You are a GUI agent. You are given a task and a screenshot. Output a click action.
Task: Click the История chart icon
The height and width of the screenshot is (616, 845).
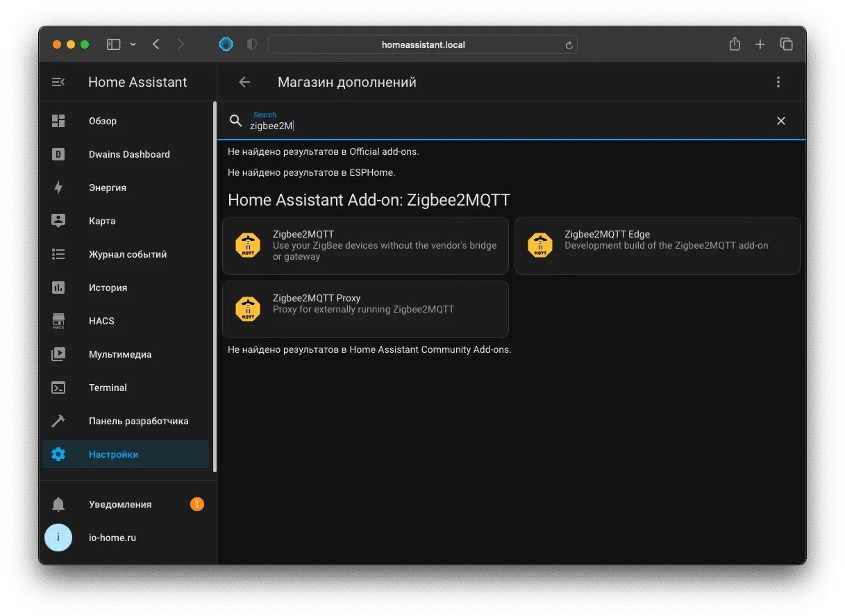(x=58, y=288)
